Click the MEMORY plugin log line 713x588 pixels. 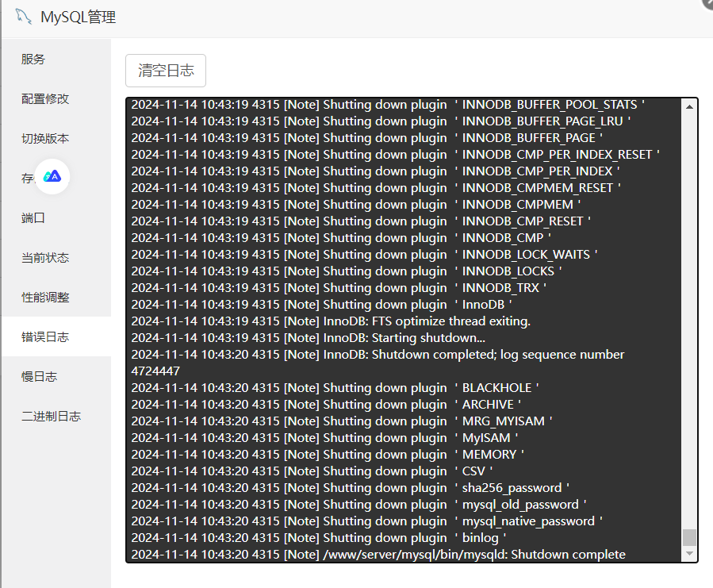(328, 454)
